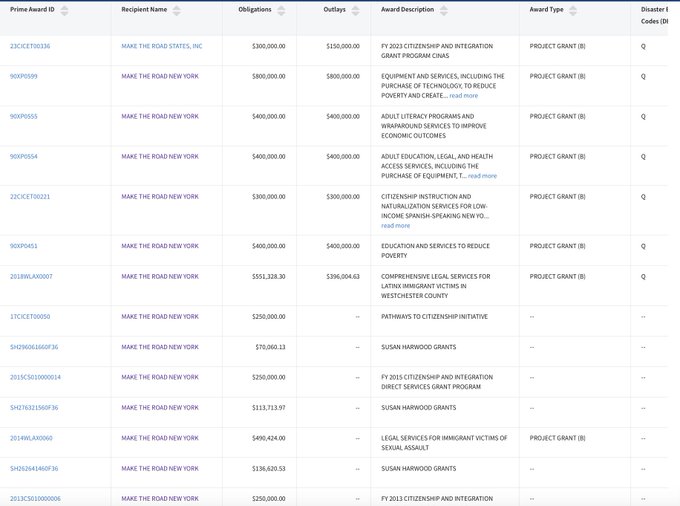680x506 pixels.
Task: Expand read more for Adult Education, Legal description
Action: click(x=482, y=176)
